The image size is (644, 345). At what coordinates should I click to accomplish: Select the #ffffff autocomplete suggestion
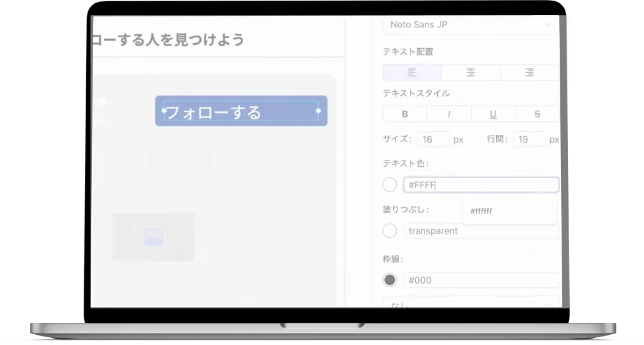tap(510, 211)
